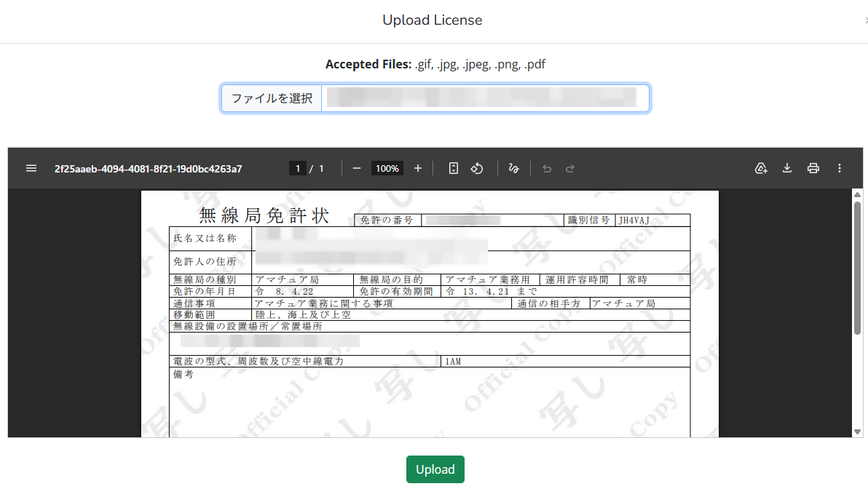Select the draw annotation tool
Screen dimensions: 868x489
(513, 168)
